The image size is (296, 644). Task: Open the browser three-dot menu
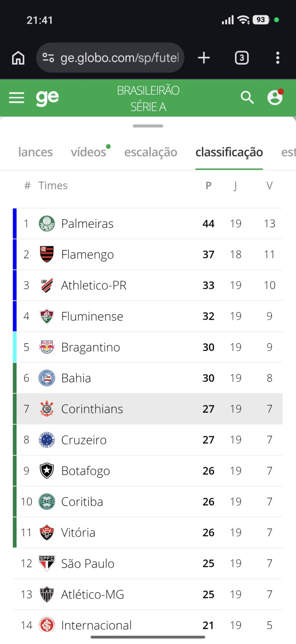(x=278, y=58)
